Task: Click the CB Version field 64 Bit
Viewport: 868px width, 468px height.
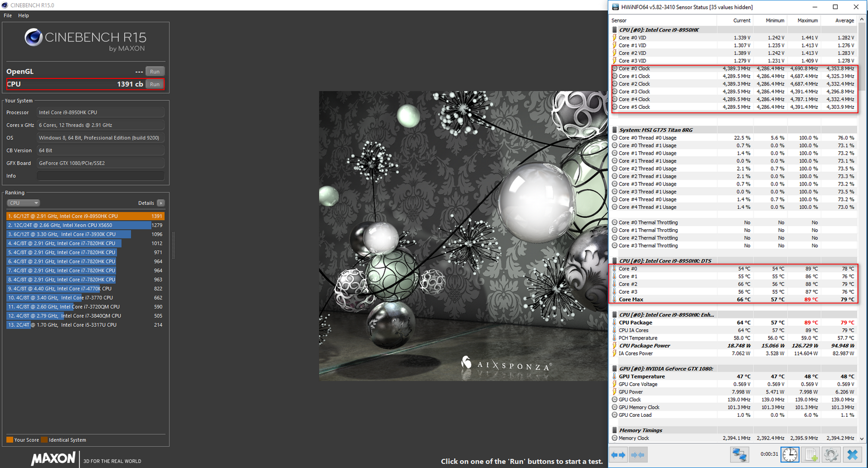Action: click(x=100, y=151)
